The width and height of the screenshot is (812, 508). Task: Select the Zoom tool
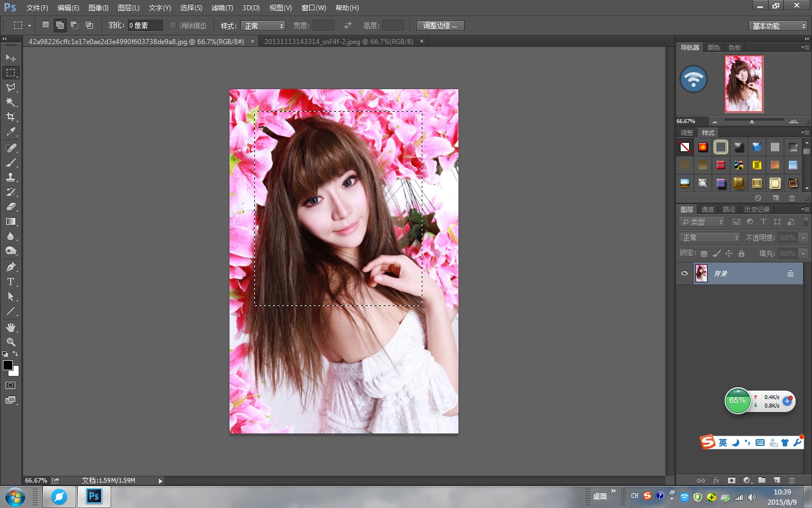click(11, 342)
